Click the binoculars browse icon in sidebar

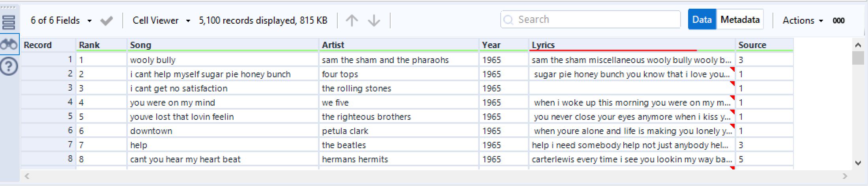(x=9, y=45)
